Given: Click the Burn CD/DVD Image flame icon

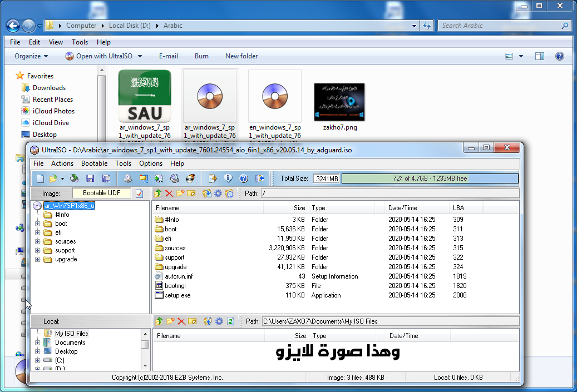Looking at the screenshot, I should click(190, 178).
